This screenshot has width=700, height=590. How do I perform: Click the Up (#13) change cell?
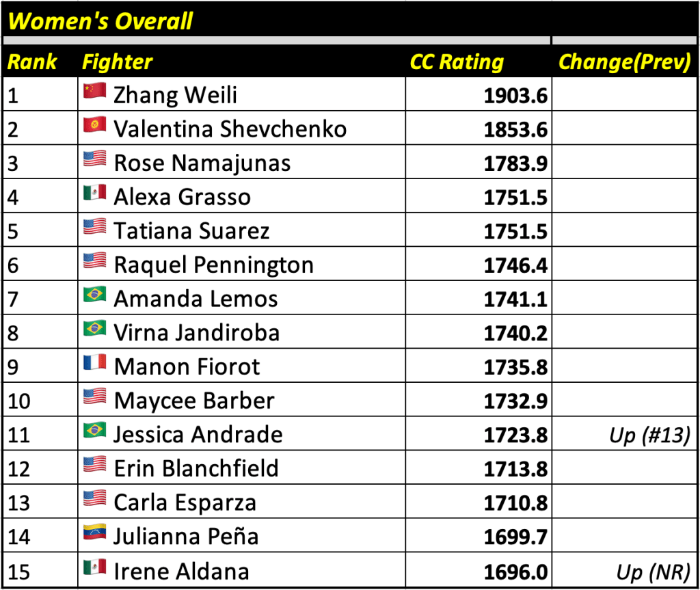click(648, 435)
